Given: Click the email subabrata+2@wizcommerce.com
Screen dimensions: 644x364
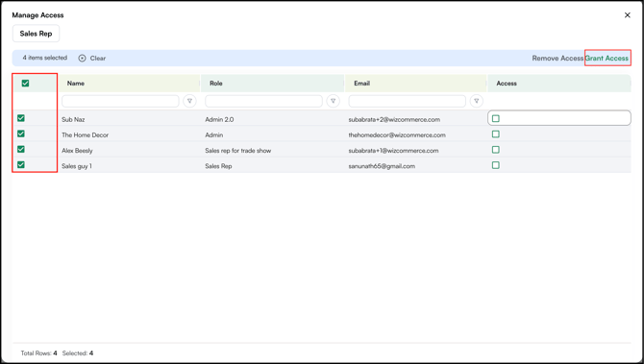Looking at the screenshot, I should click(394, 119).
